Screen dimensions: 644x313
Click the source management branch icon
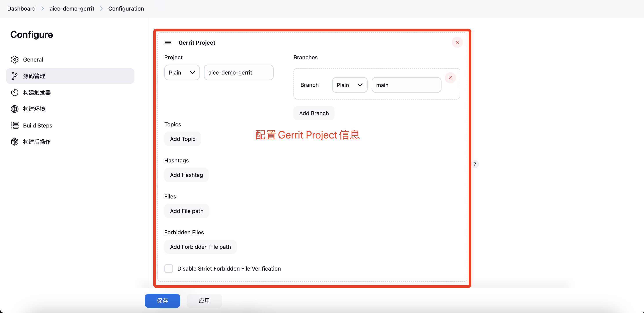click(x=14, y=76)
